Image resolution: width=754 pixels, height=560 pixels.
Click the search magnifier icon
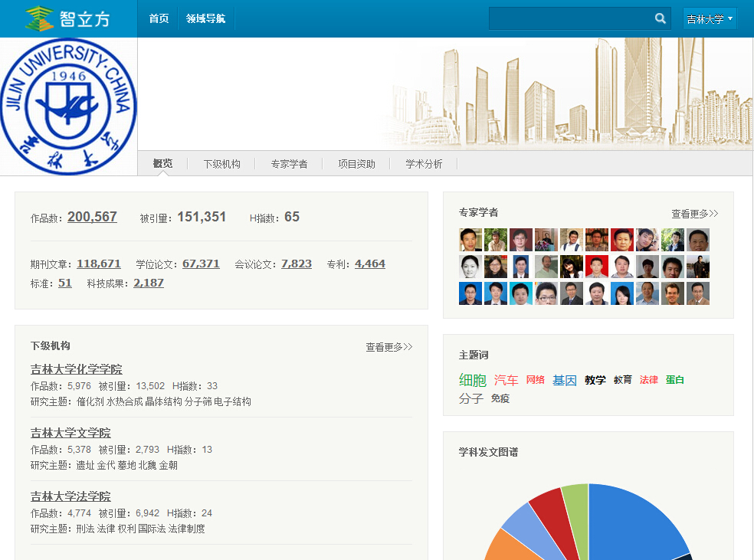pyautogui.click(x=660, y=18)
